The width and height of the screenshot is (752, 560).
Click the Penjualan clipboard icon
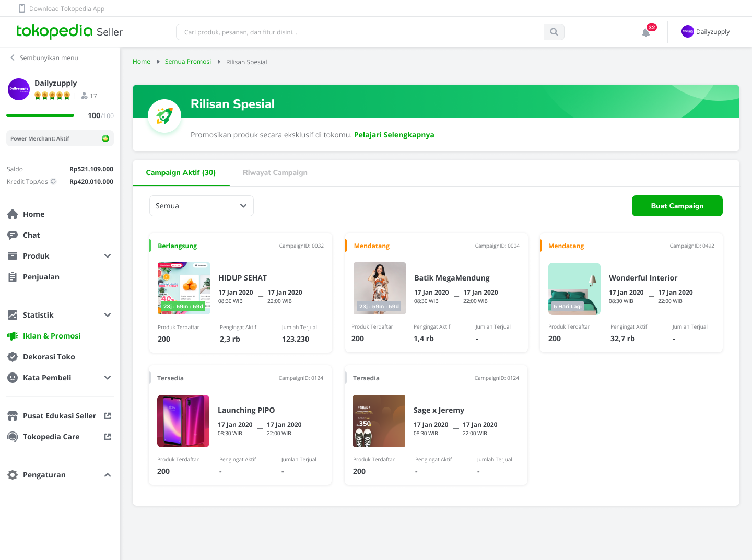(13, 277)
